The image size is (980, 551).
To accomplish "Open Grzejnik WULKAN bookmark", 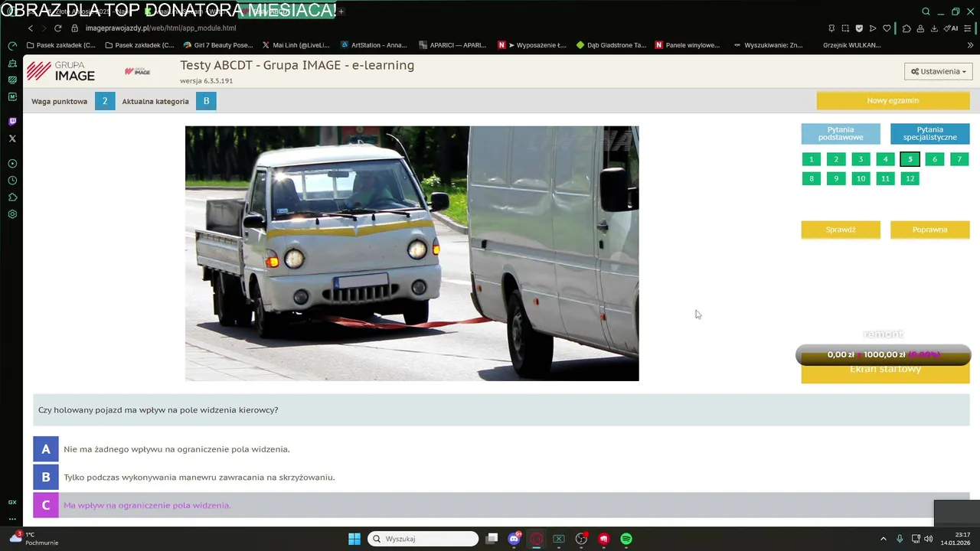I will [x=851, y=45].
